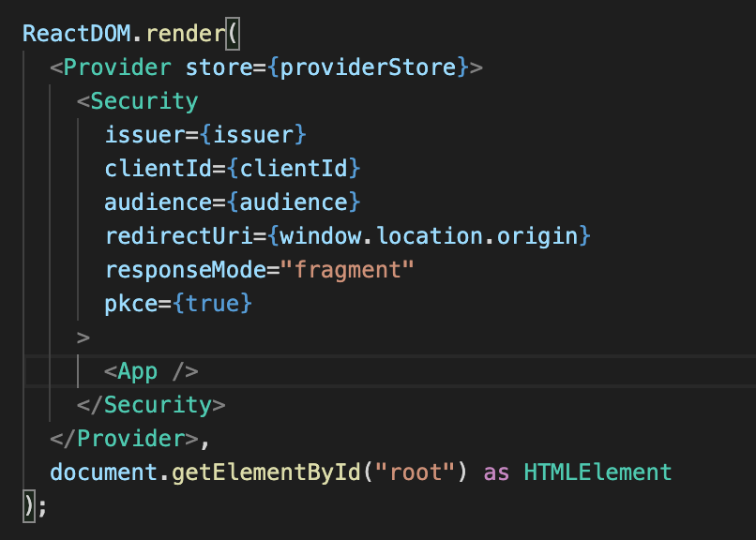The image size is (756, 540).
Task: Click the responseMode attribute name
Action: click(186, 270)
